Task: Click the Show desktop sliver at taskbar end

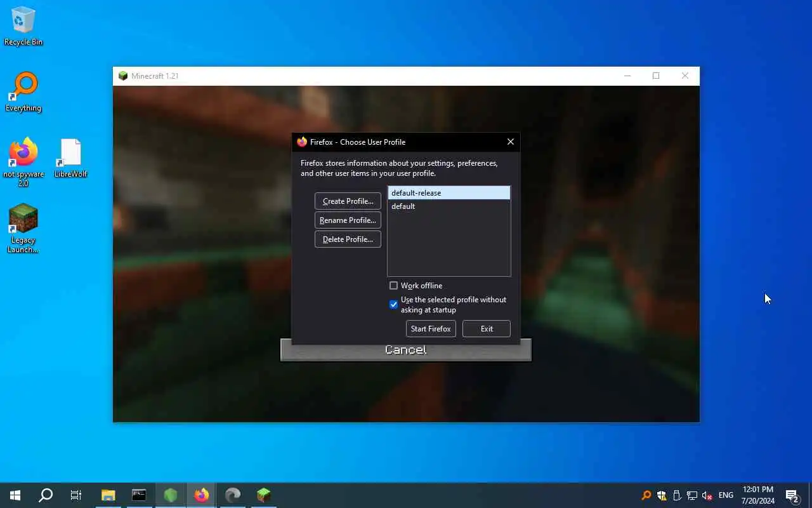Action: pos(810,495)
